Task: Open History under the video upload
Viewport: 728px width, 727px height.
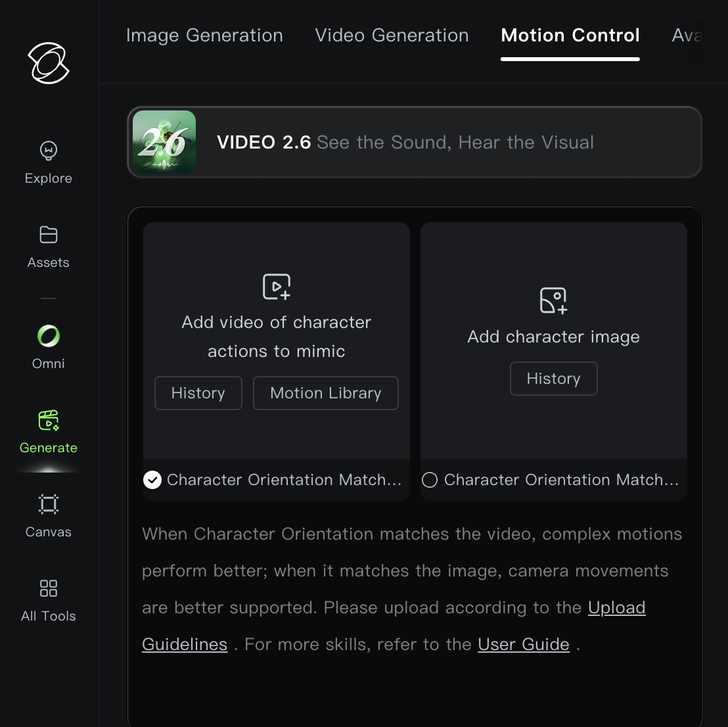Action: coord(198,393)
